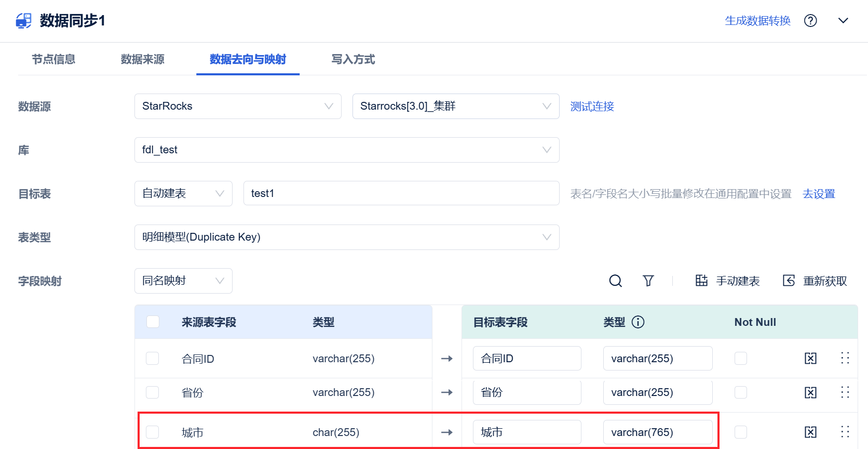
Task: Grab the drag handle for 合同ID row
Action: pos(845,358)
